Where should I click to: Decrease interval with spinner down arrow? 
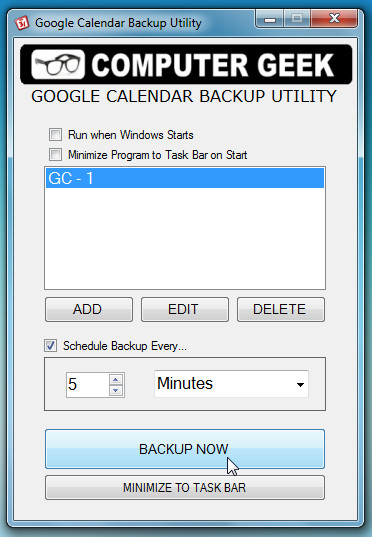click(x=116, y=390)
